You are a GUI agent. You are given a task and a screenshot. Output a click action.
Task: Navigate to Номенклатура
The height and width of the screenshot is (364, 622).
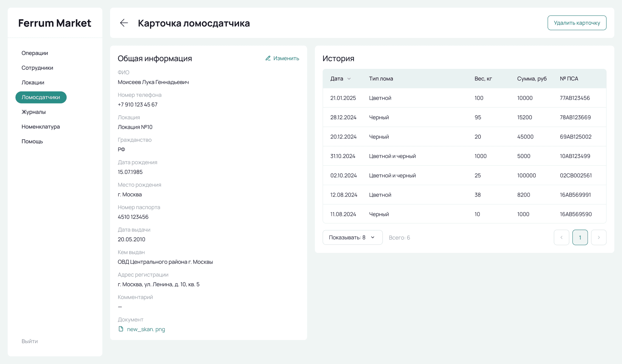pyautogui.click(x=40, y=126)
